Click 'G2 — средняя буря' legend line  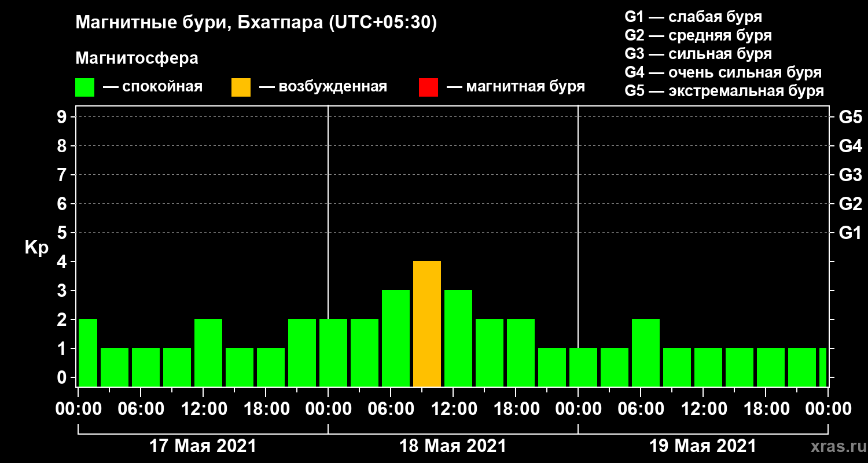click(698, 35)
